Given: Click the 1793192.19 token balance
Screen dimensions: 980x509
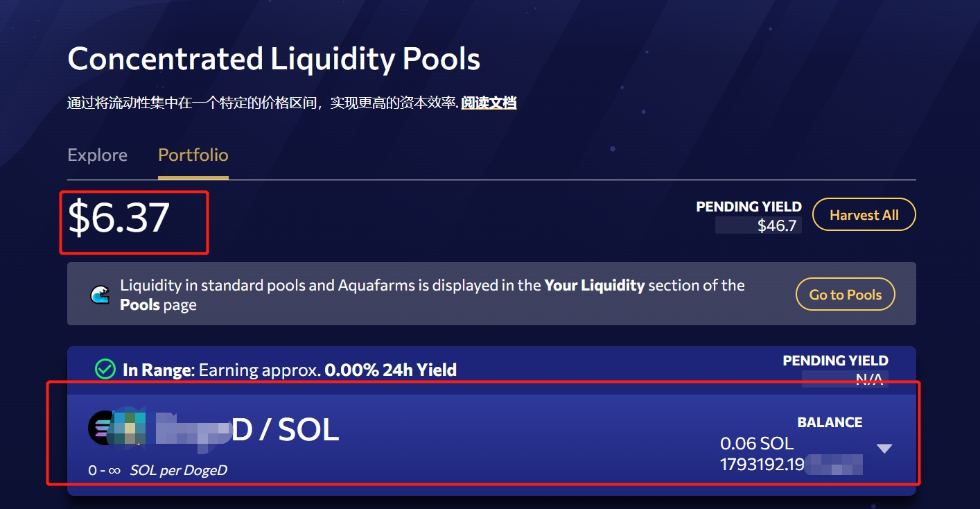Looking at the screenshot, I should 762,464.
